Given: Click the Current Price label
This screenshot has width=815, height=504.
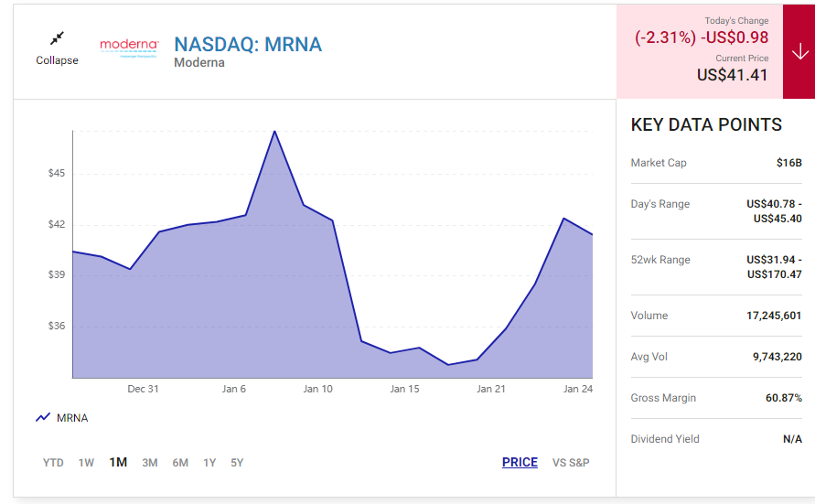Looking at the screenshot, I should (x=742, y=59).
